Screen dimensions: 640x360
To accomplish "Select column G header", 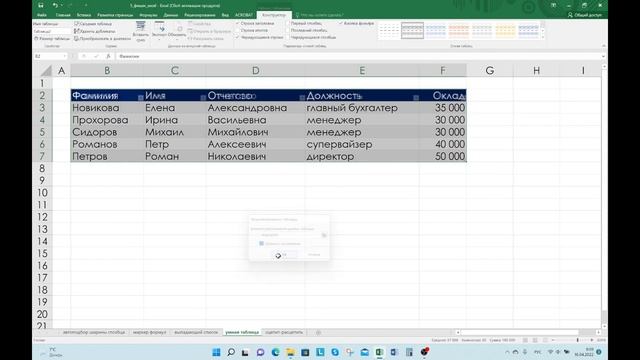I will click(490, 71).
